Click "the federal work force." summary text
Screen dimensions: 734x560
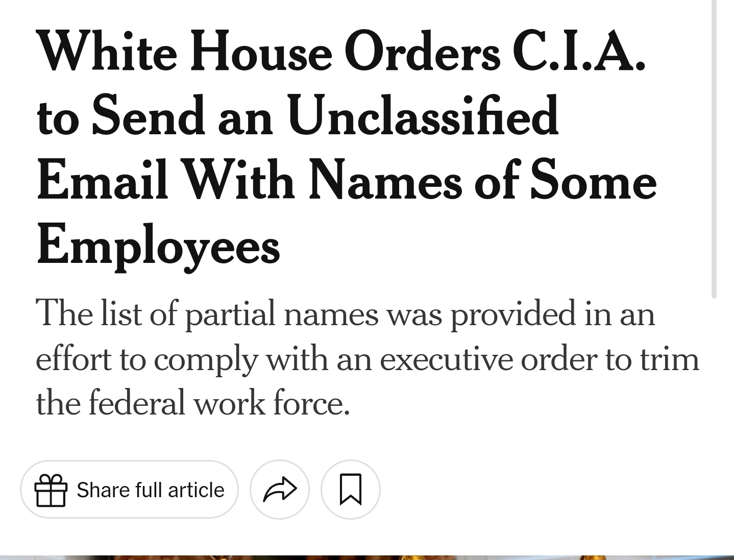click(x=193, y=403)
